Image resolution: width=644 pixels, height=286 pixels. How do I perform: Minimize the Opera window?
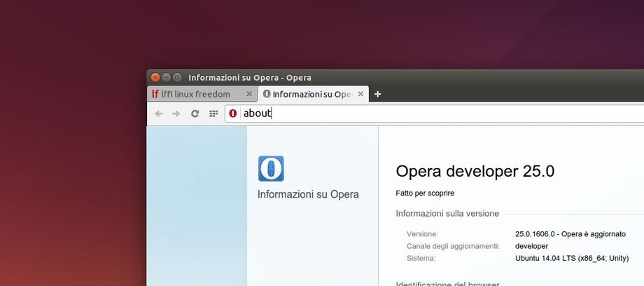[x=167, y=77]
